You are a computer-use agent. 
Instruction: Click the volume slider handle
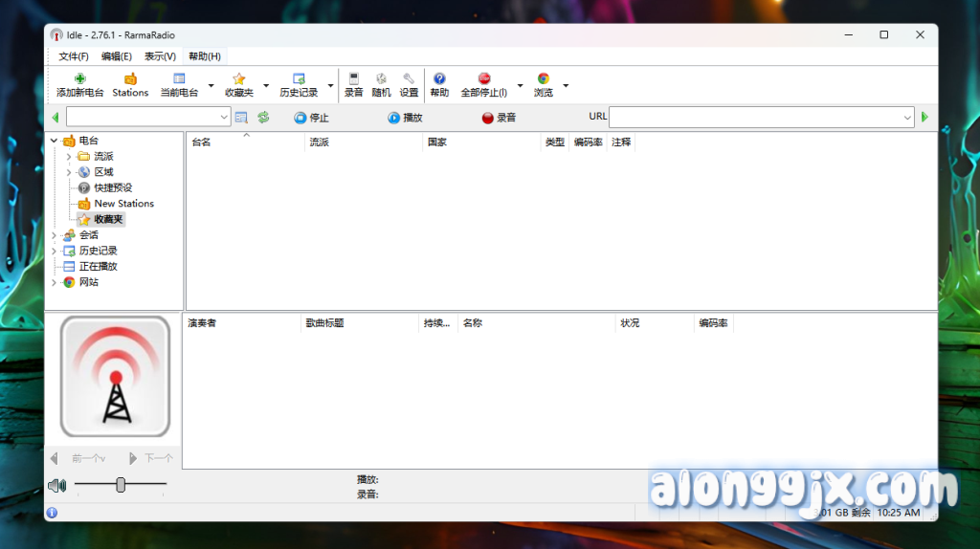121,485
